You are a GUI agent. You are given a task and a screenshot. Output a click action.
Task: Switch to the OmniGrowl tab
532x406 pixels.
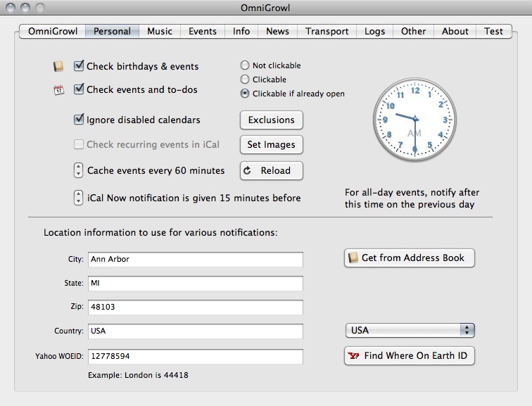(x=53, y=31)
